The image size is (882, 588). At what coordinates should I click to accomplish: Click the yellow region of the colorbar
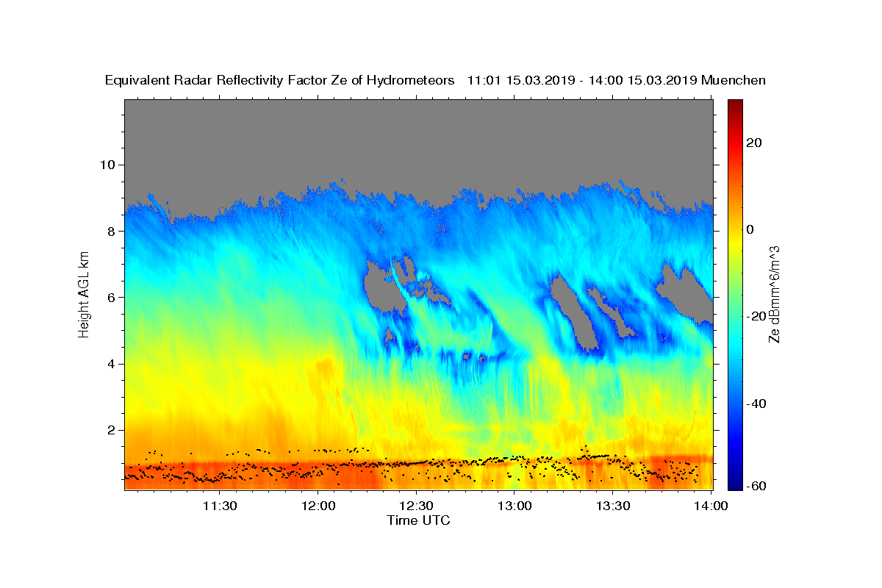tap(736, 243)
